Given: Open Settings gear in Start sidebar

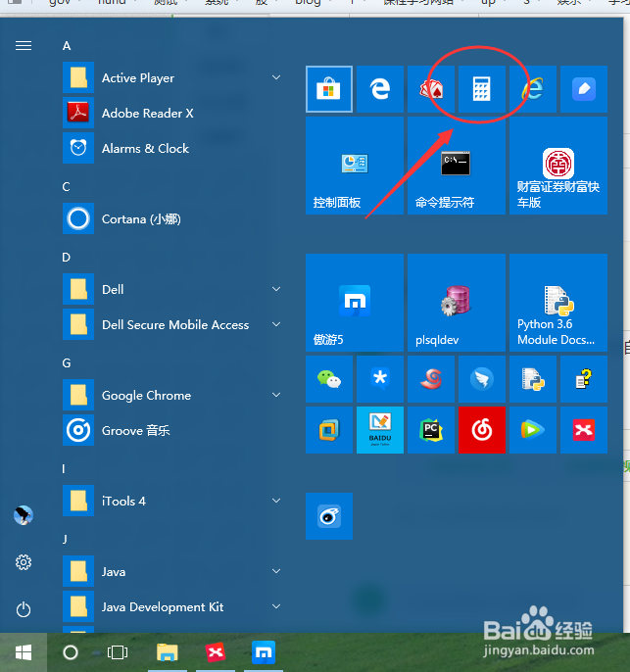Looking at the screenshot, I should tap(24, 562).
